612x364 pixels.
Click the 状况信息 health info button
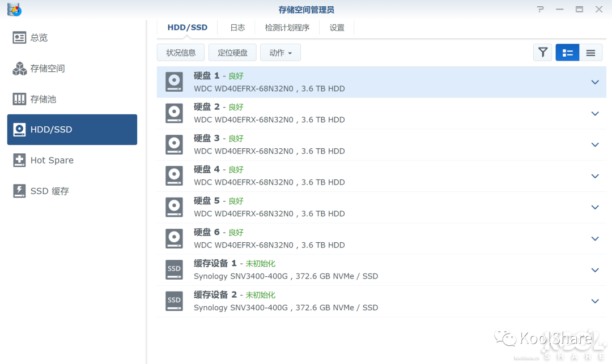tap(181, 53)
